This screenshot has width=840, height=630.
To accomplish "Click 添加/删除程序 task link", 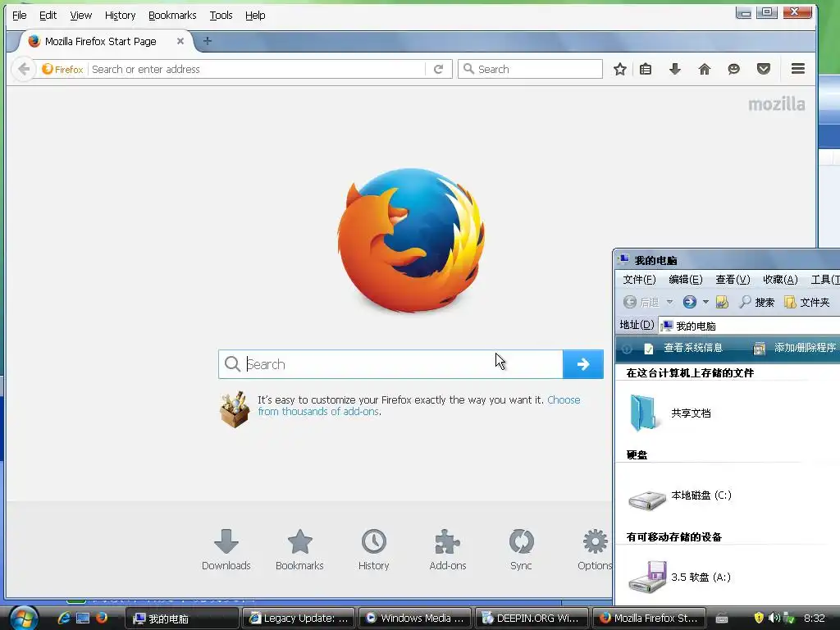I will pyautogui.click(x=795, y=348).
